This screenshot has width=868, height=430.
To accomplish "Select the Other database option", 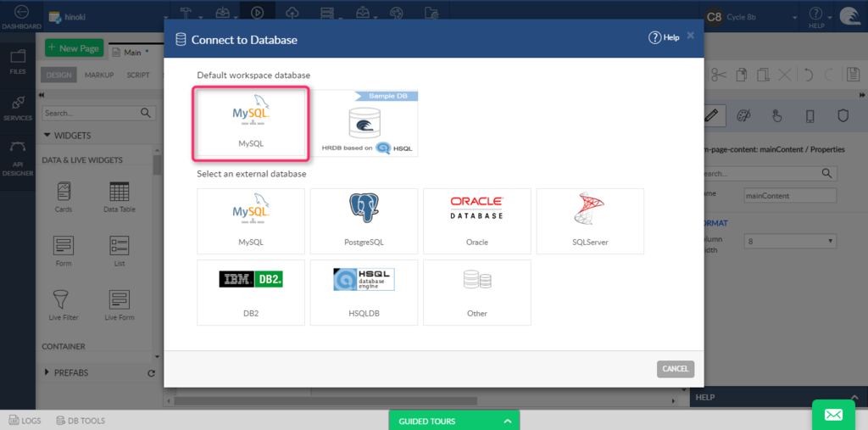I will (477, 292).
